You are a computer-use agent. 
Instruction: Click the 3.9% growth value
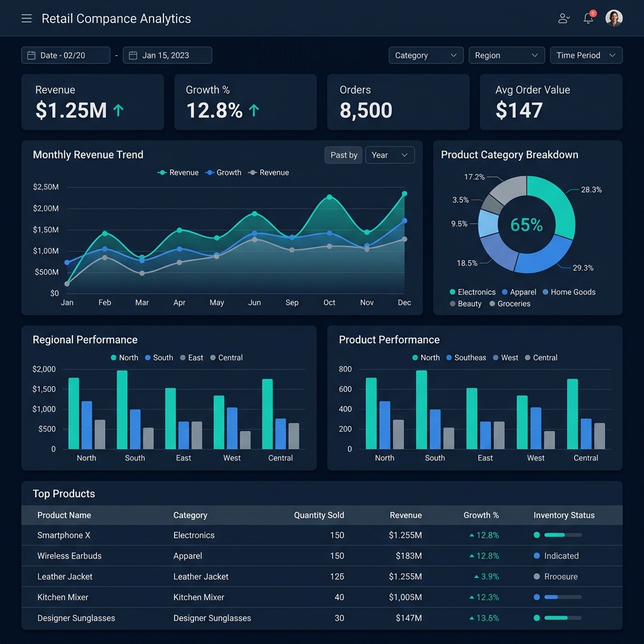tap(490, 577)
